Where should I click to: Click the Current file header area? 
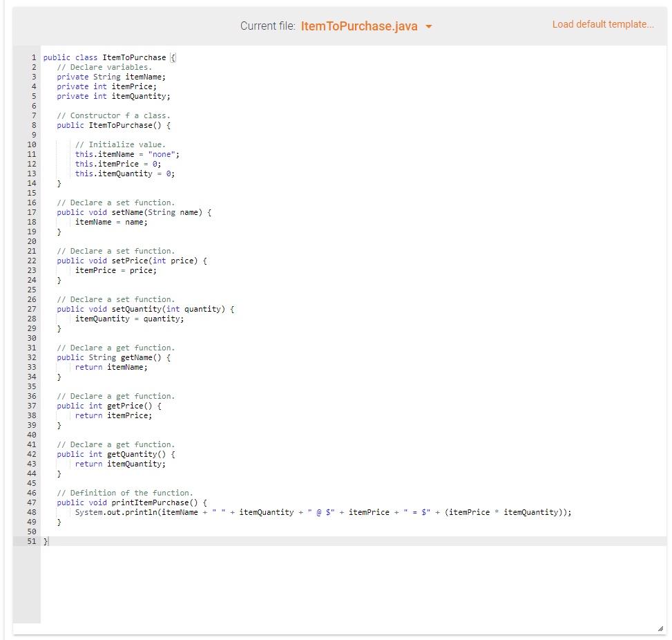point(269,25)
